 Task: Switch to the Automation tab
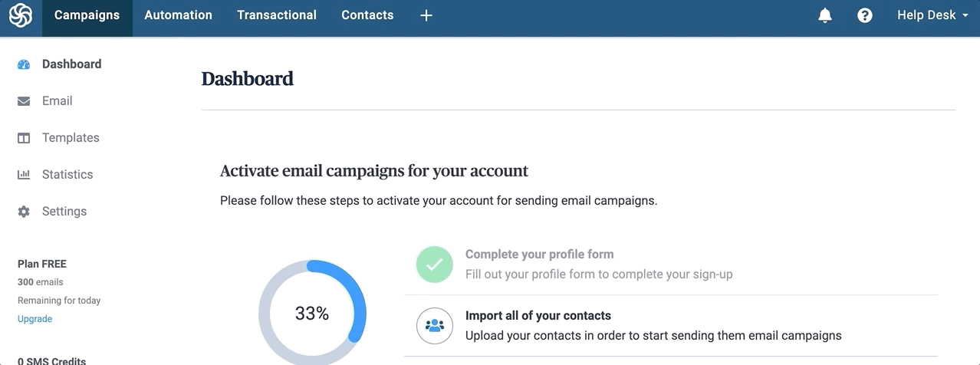coord(178,15)
